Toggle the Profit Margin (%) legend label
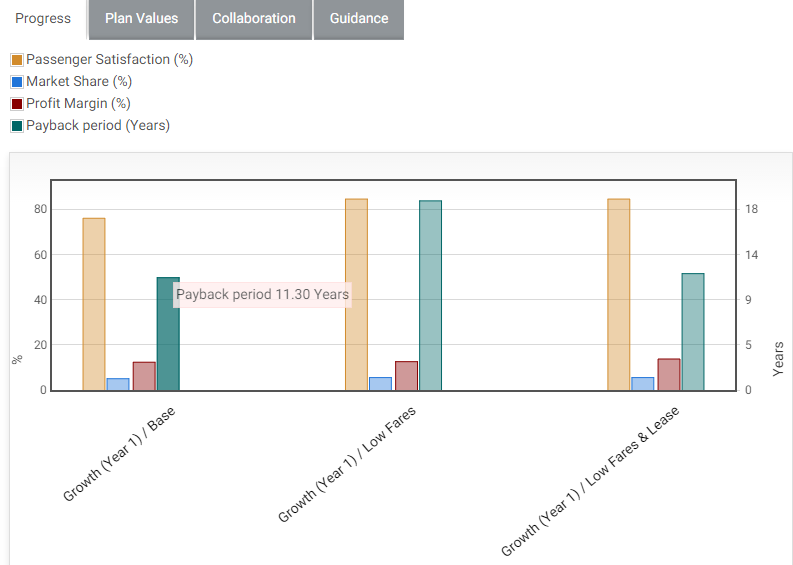The image size is (793, 565). click(x=78, y=103)
